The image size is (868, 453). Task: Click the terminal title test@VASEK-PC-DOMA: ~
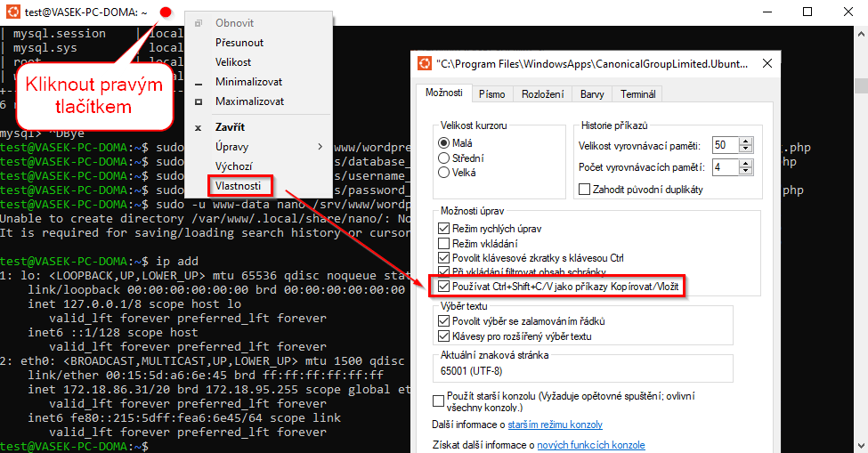[85, 12]
